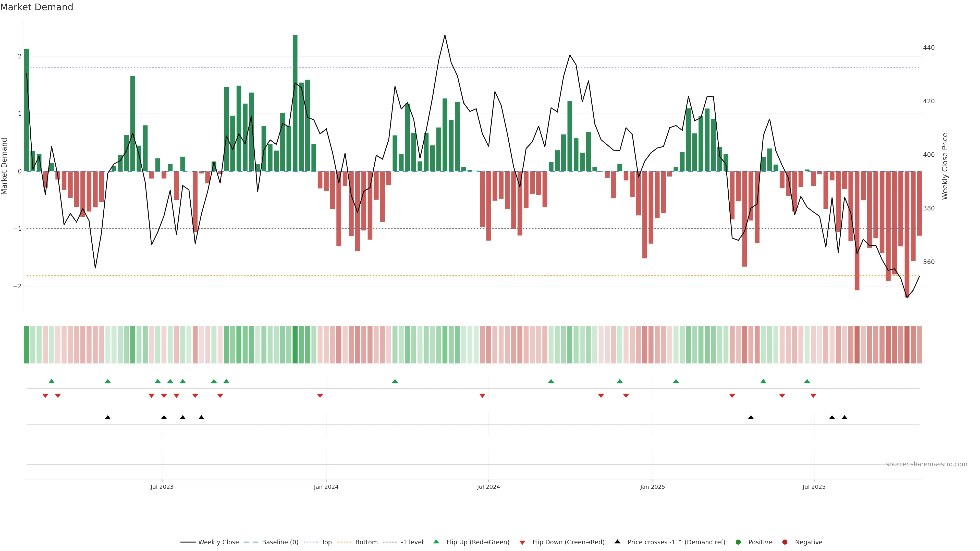Screen dimensions: 980x551
Task: Click the Market Demand chart title
Action: [36, 7]
